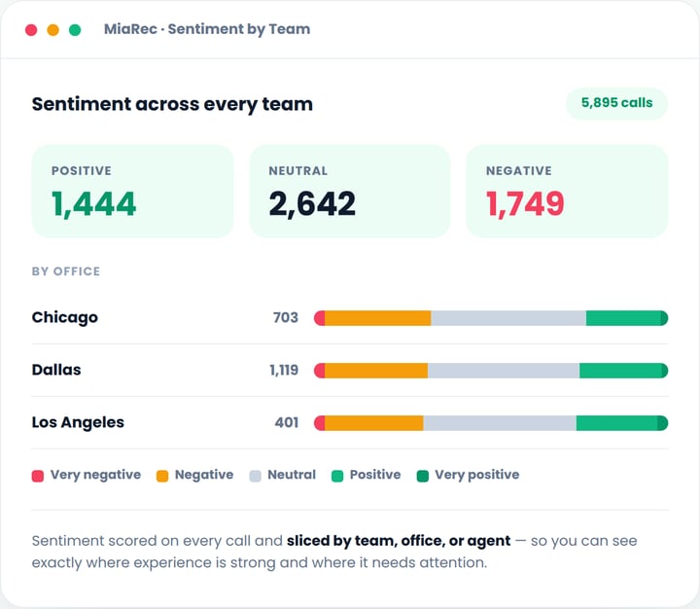Click the 'Very negative' red legend swatch
Viewport: 700px width, 609px height.
(38, 476)
